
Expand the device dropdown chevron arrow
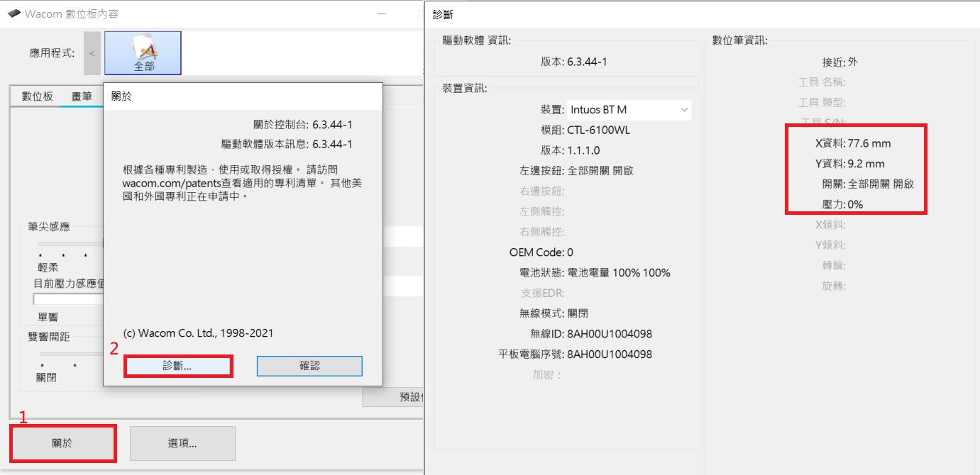tap(684, 110)
